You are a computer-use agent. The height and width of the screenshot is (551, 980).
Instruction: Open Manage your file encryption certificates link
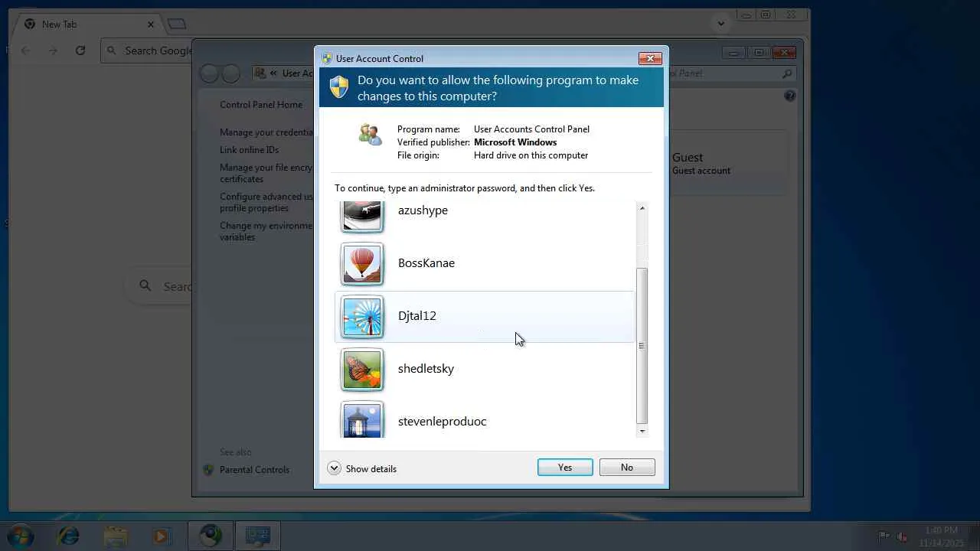tap(266, 173)
